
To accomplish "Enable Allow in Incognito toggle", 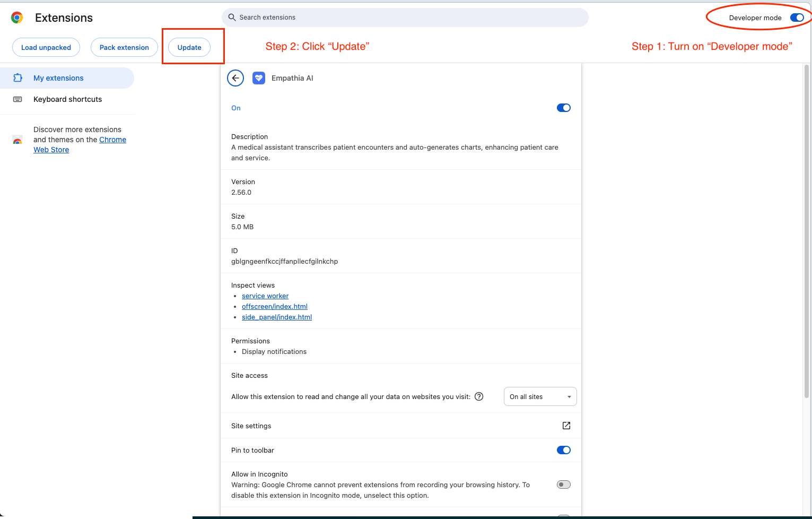I will click(x=564, y=485).
